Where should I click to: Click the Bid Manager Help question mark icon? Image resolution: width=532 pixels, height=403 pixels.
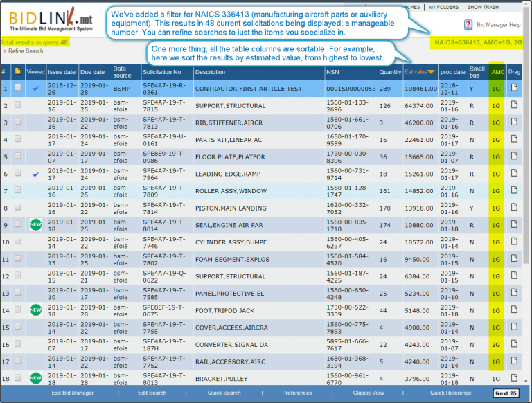pyautogui.click(x=468, y=25)
